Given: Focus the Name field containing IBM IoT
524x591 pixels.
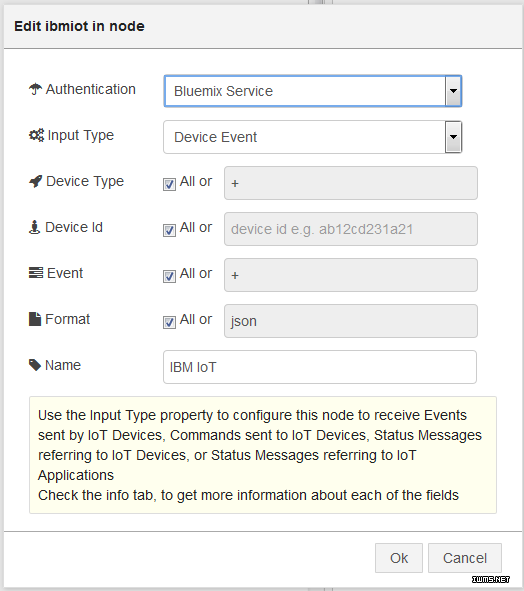Looking at the screenshot, I should pyautogui.click(x=320, y=367).
